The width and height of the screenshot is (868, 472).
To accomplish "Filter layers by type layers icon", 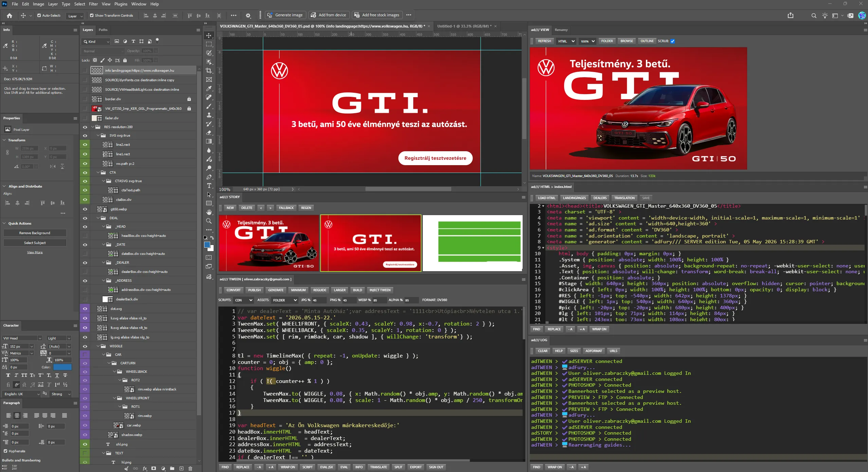I will click(133, 41).
